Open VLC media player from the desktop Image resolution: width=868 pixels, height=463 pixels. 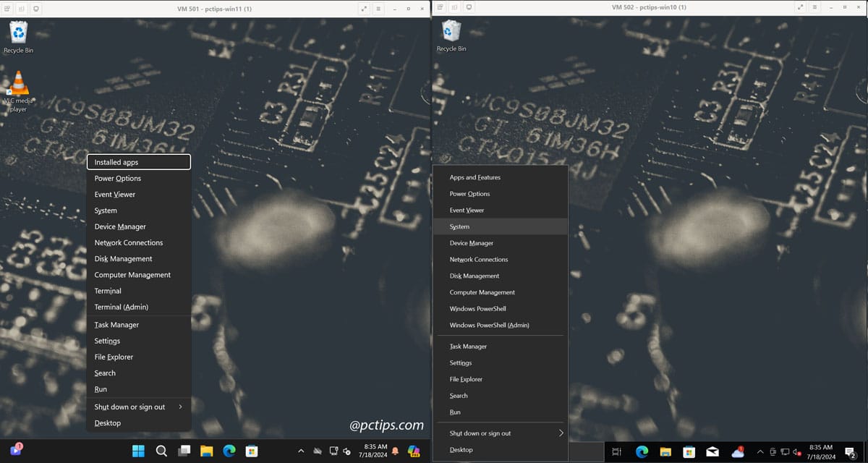[18, 83]
